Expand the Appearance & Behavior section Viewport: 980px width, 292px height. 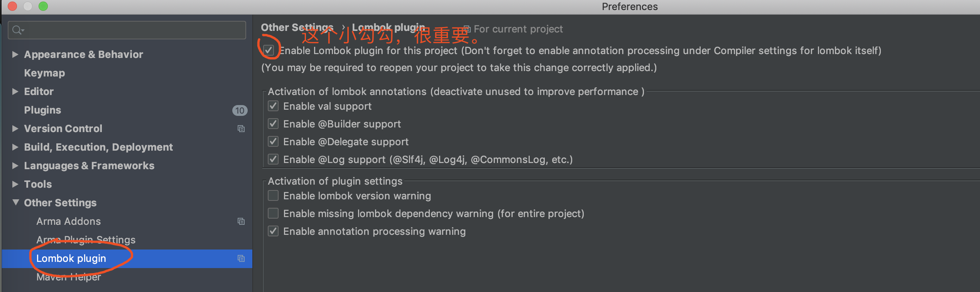(15, 54)
